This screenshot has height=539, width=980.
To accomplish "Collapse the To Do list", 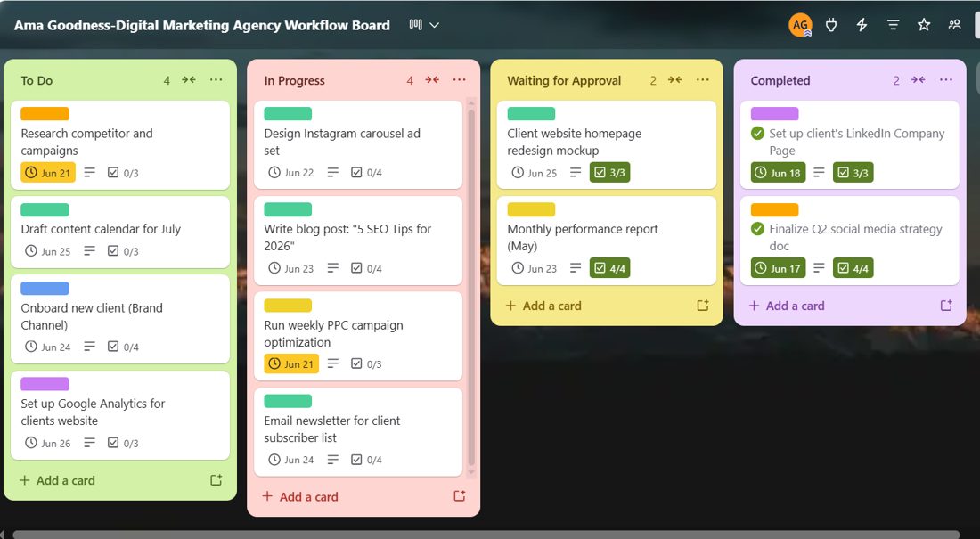I will (189, 80).
